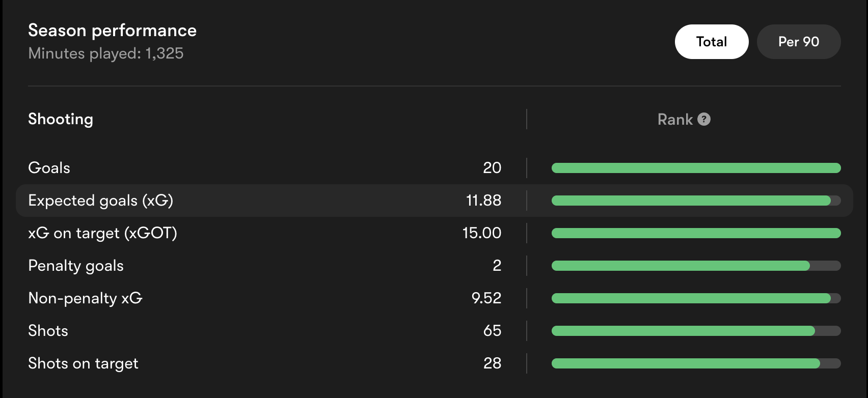Switch to Per 90 stats view

coord(798,42)
